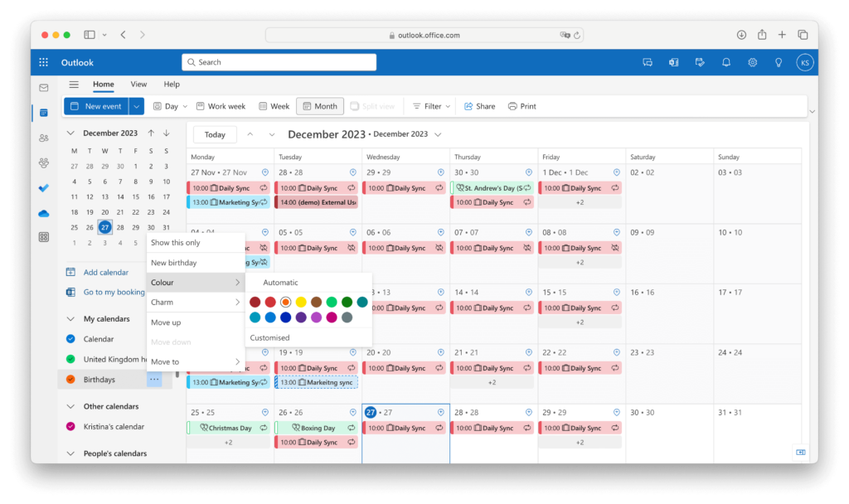Open settings gear in Outlook header
This screenshot has width=849, height=504.
tap(752, 62)
